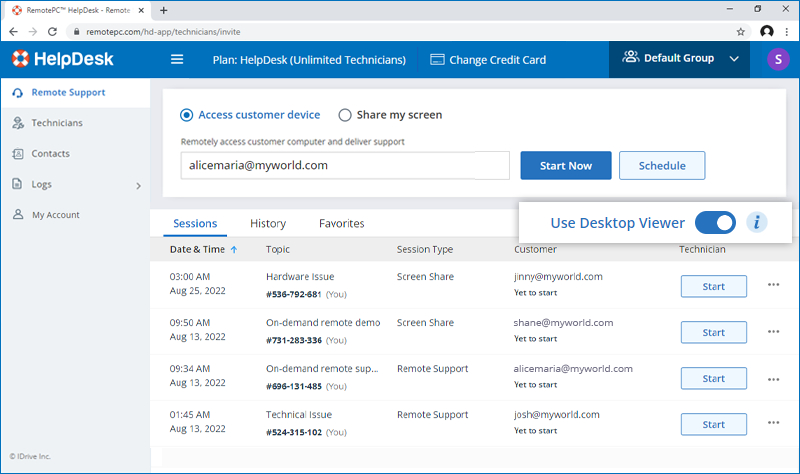Bookmark this page with the star icon

pyautogui.click(x=740, y=32)
